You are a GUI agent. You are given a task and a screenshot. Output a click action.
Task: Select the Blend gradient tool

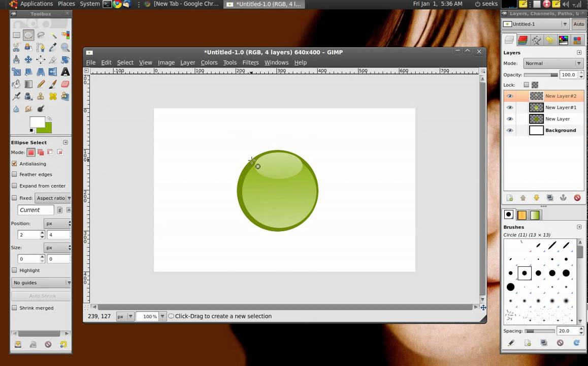pyautogui.click(x=28, y=84)
